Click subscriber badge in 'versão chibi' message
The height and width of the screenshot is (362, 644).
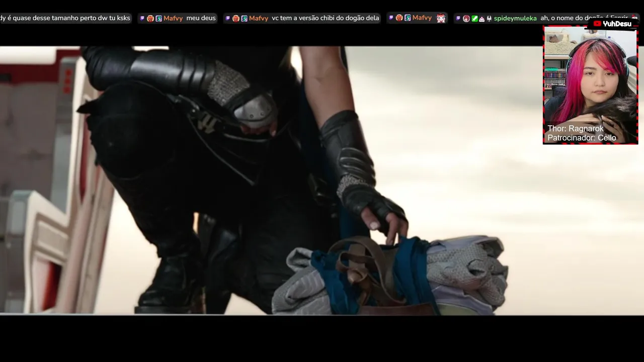tap(244, 18)
